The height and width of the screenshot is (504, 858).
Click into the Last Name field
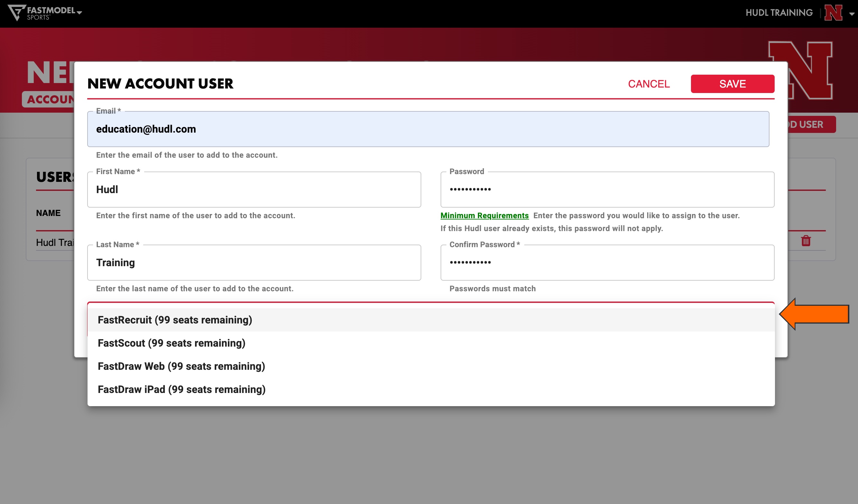[x=254, y=263]
